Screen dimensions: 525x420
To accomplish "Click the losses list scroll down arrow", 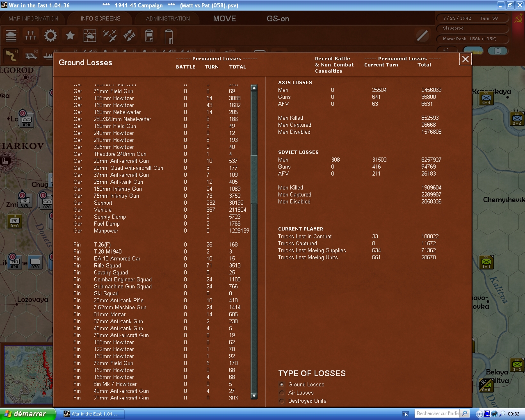I will [x=254, y=396].
